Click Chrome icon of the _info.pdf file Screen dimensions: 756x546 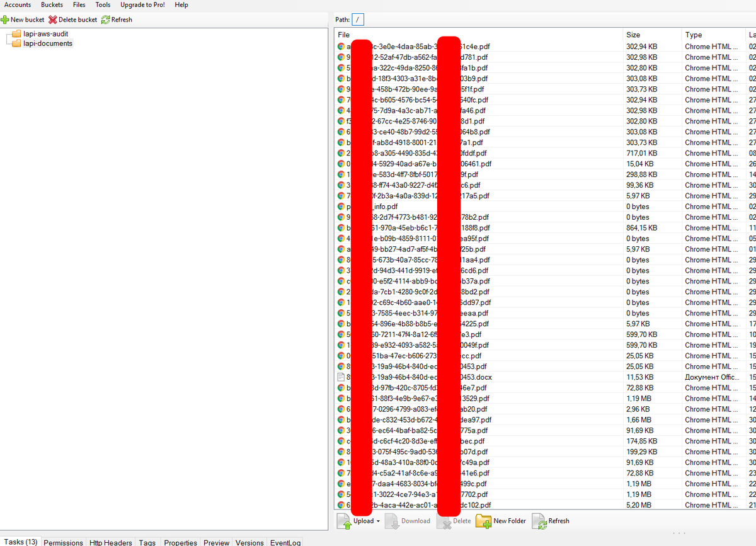(341, 207)
